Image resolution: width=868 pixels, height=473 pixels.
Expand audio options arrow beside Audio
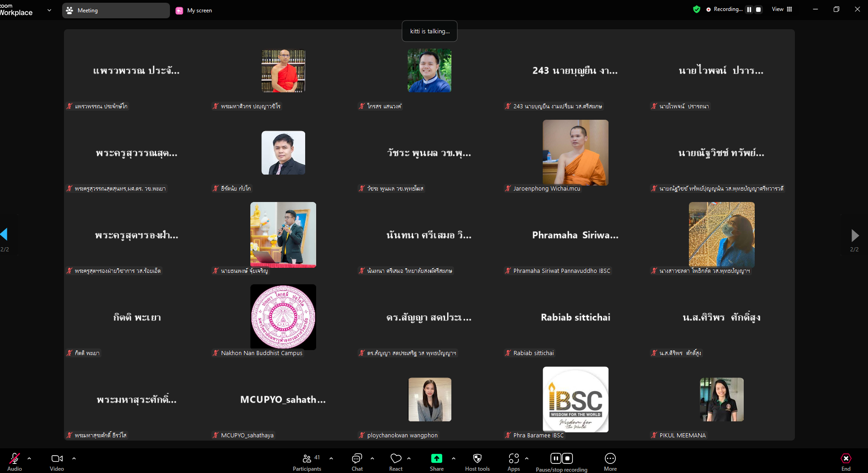(x=29, y=458)
